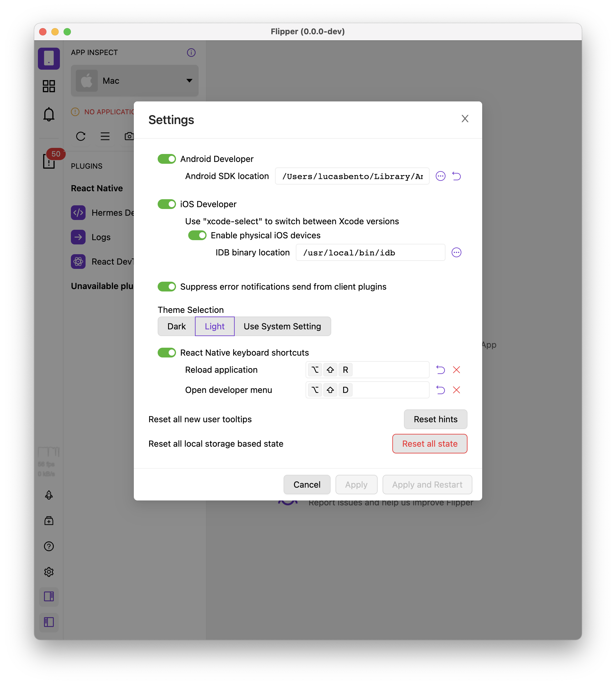Click the error log icon with 50 badge
The height and width of the screenshot is (685, 616).
tap(50, 161)
